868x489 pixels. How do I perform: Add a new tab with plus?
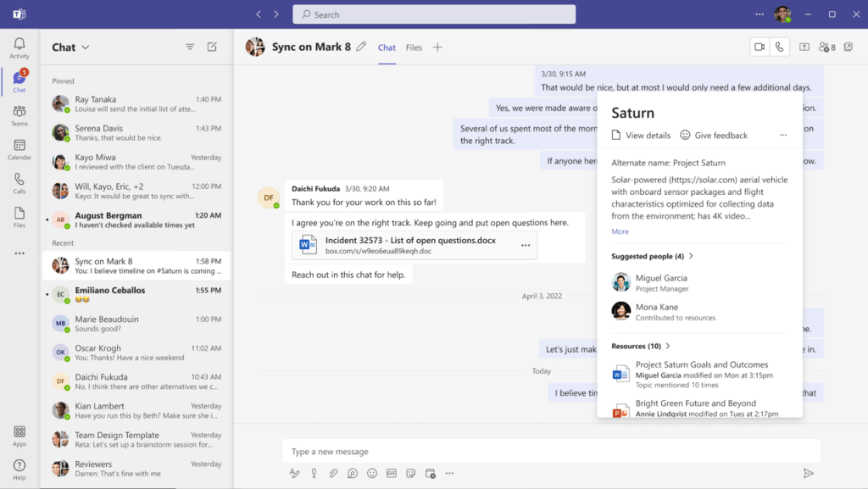click(437, 47)
